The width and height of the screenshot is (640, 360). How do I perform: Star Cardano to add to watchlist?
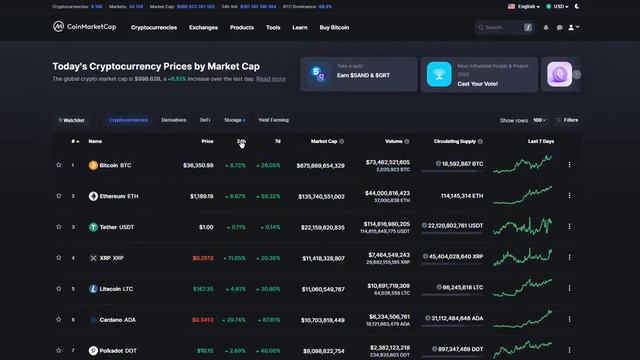(59, 319)
